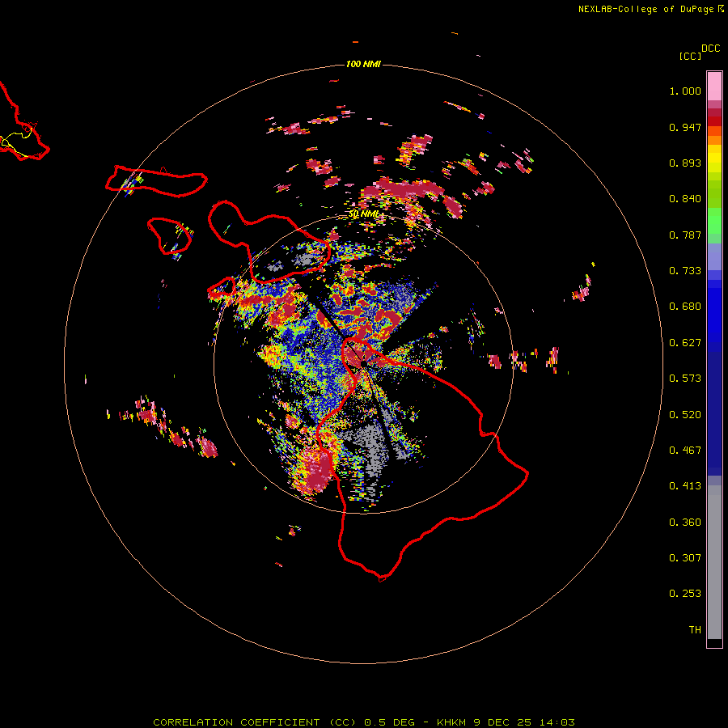
Task: Click the 0.253 scale value
Action: pos(685,594)
